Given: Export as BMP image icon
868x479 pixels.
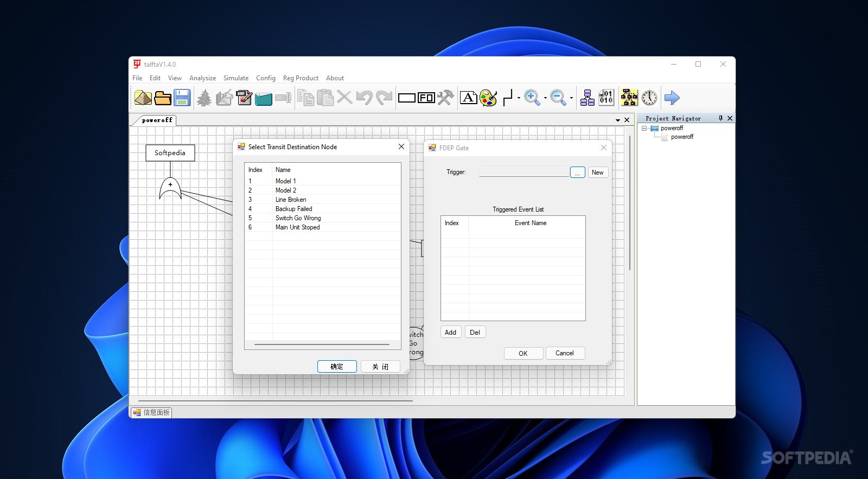Looking at the screenshot, I should pyautogui.click(x=244, y=98).
